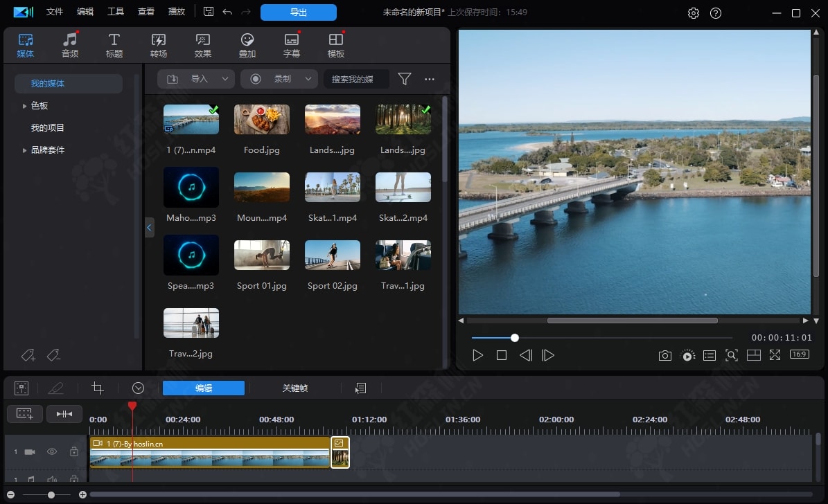This screenshot has height=504, width=828.
Task: Click the save project floppy icon
Action: coord(209,12)
